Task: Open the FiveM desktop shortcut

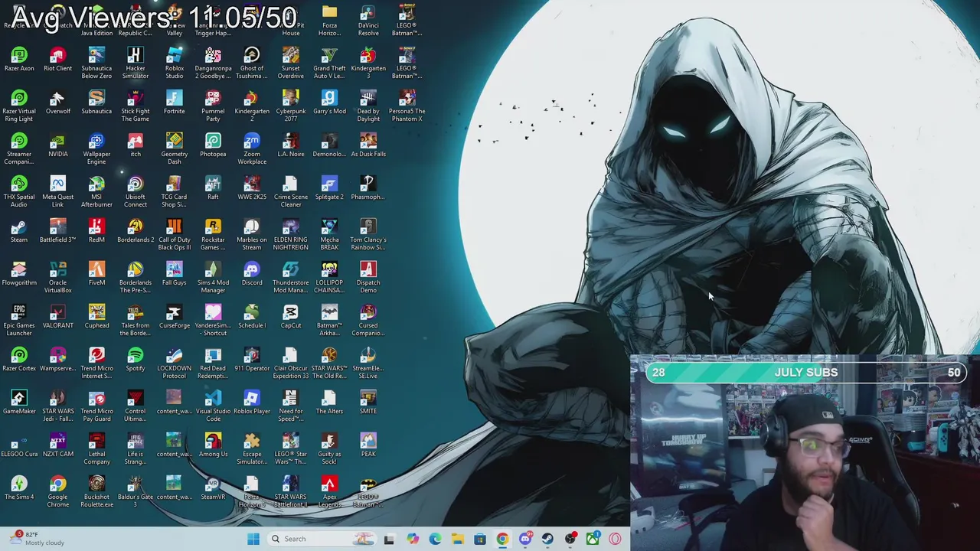Action: (96, 274)
